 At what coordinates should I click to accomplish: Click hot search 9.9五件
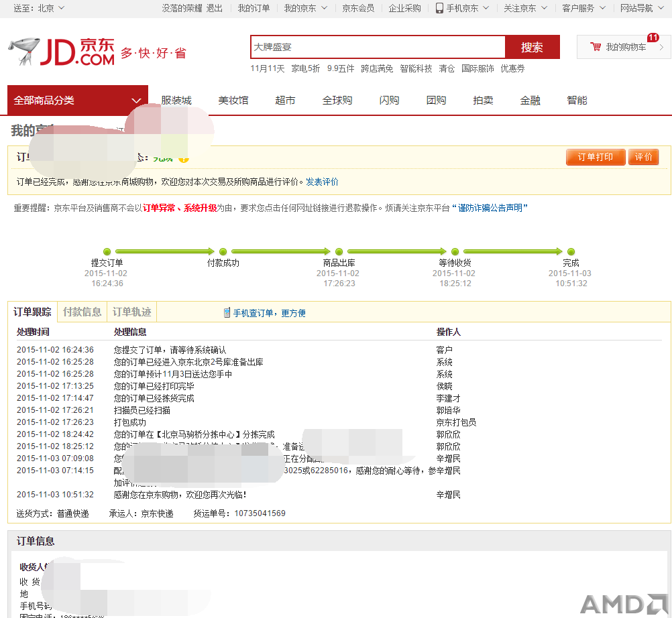341,68
